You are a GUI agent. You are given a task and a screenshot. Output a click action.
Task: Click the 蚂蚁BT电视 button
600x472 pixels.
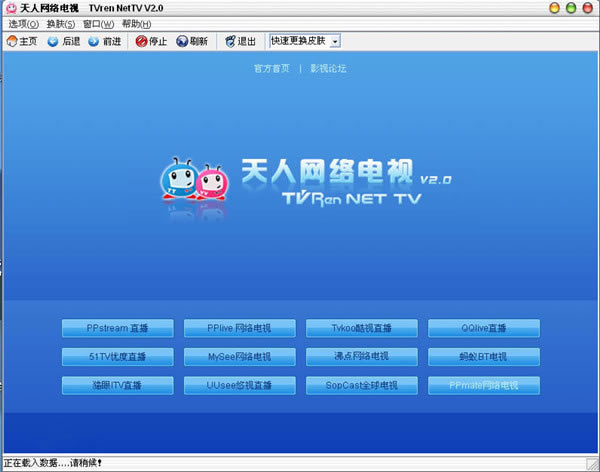tap(484, 357)
